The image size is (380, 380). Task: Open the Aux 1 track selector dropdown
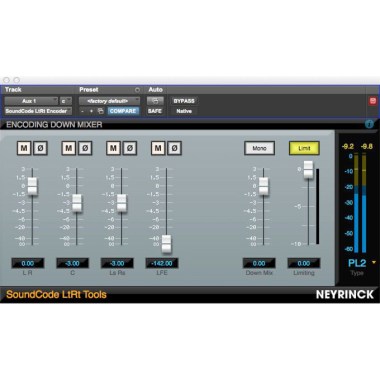click(31, 101)
